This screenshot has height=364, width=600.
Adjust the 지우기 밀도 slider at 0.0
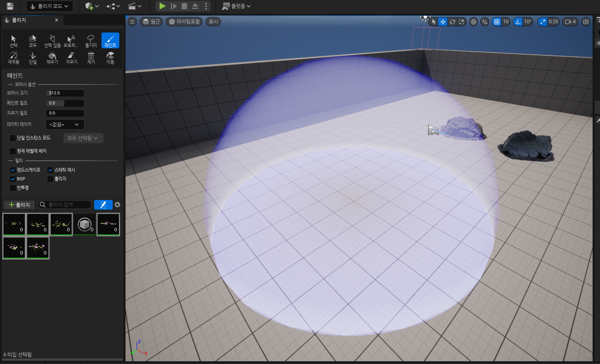65,113
